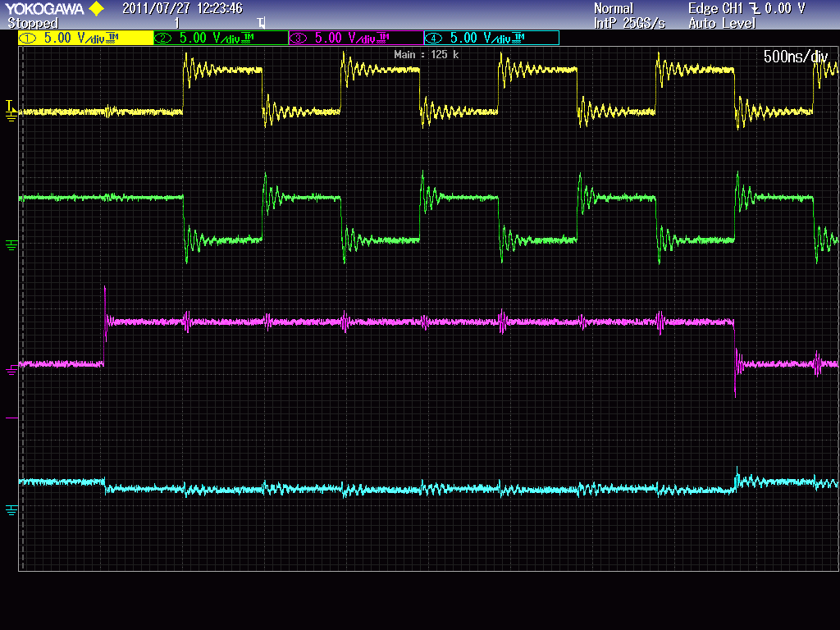The image size is (840, 630).
Task: Click the green CH2 ground level marker
Action: (11, 244)
